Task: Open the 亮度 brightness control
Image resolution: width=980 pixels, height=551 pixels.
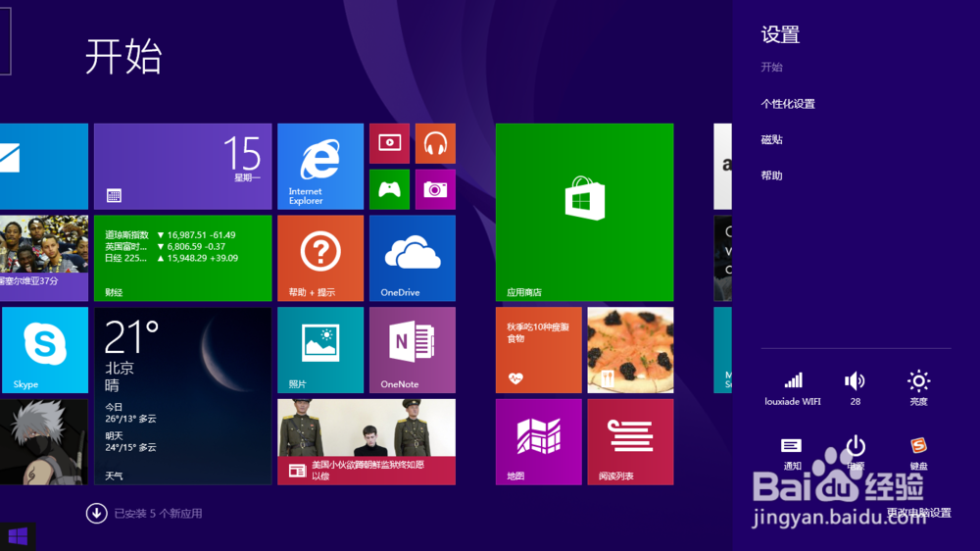Action: pyautogui.click(x=918, y=388)
